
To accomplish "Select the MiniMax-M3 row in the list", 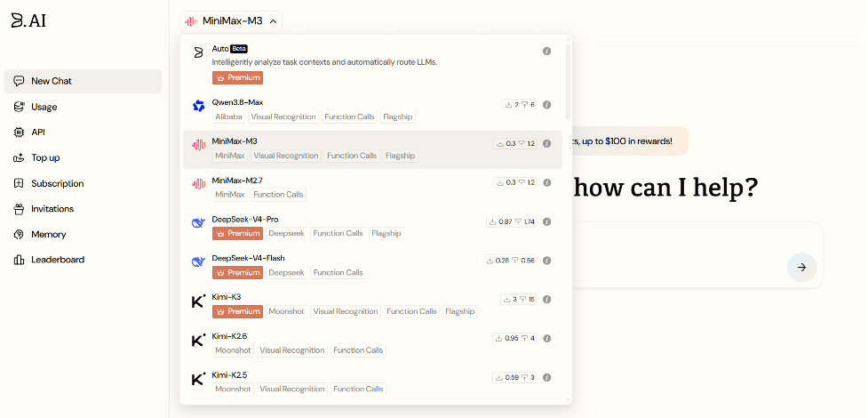I will 372,149.
